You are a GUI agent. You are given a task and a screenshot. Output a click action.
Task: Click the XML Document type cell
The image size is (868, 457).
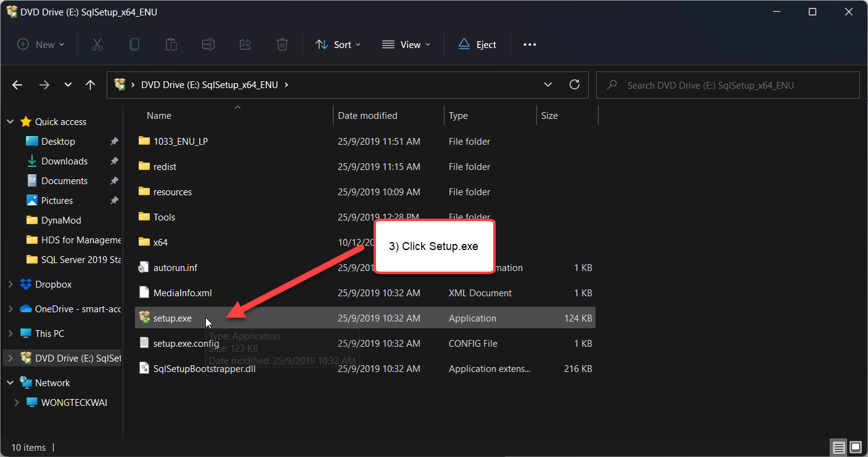[x=480, y=293]
